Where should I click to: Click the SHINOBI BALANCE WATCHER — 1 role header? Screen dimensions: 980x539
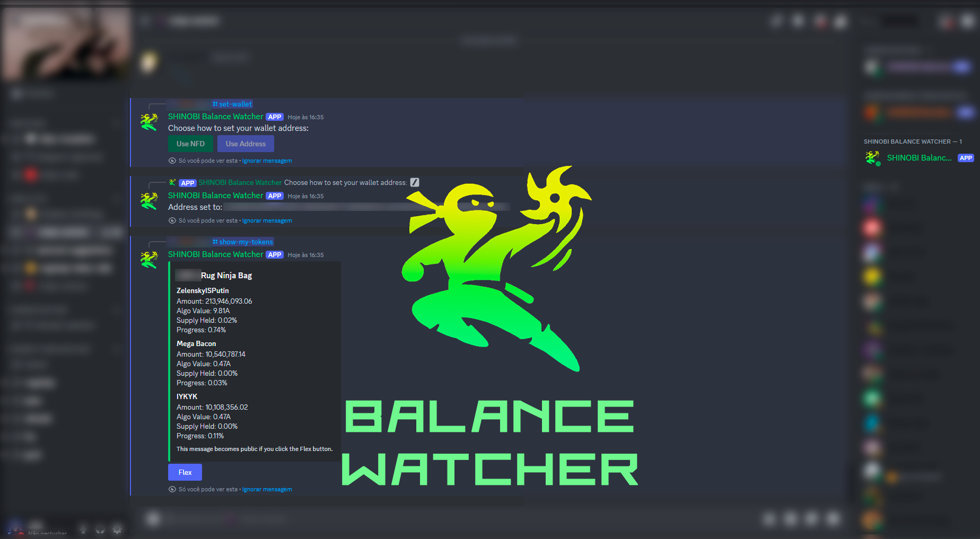[913, 142]
